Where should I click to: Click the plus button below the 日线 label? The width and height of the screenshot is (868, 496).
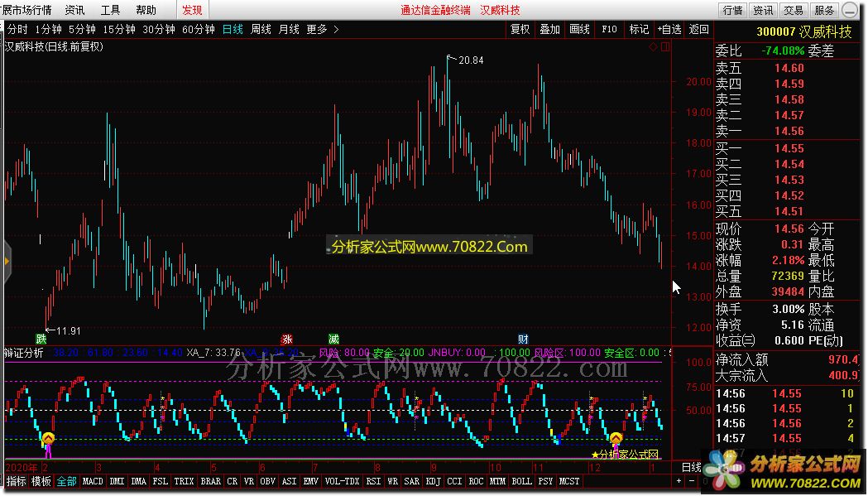click(679, 481)
